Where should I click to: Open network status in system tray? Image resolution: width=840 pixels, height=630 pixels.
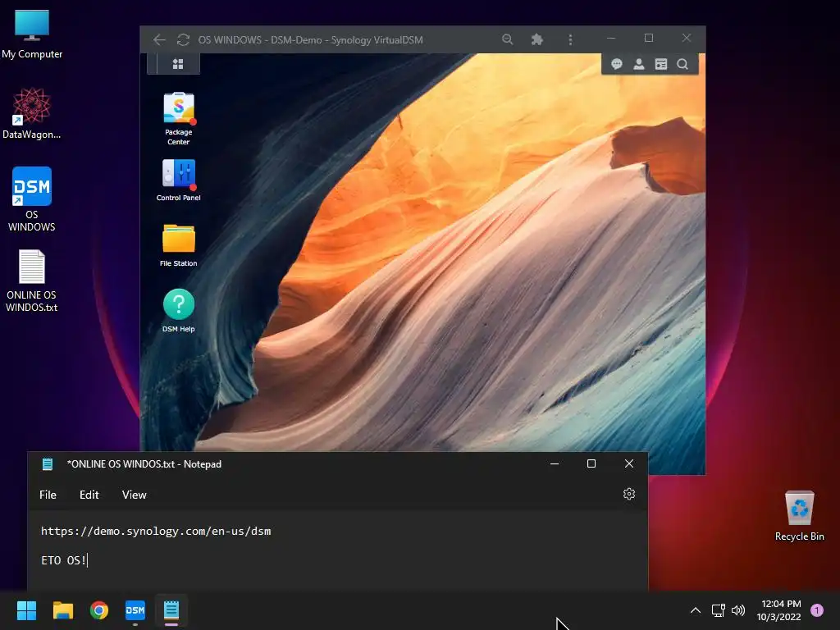718,610
